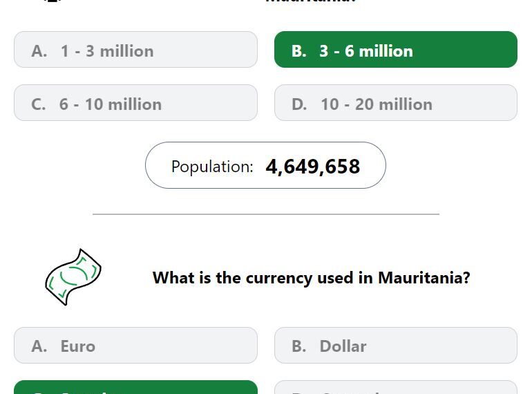
Task: Click the 'C.' letter on the 6 - 10 million option
Action: [x=38, y=104]
